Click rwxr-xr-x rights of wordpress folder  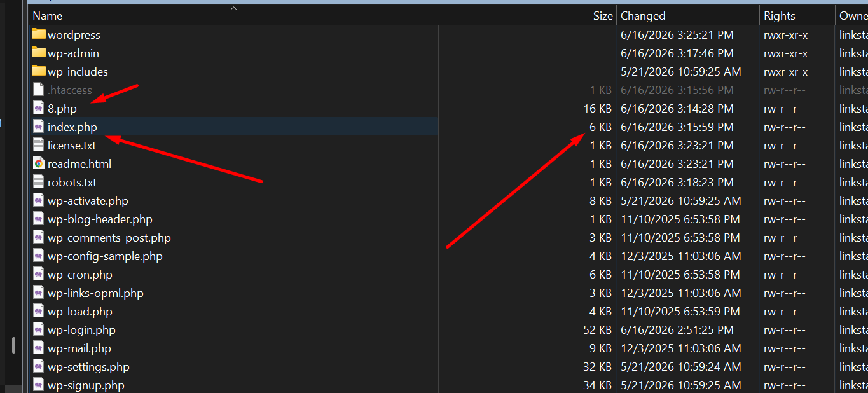786,35
